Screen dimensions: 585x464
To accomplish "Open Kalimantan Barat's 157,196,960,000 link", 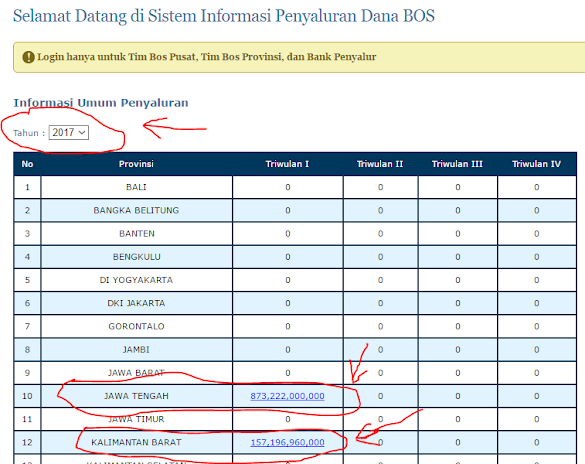I will [x=287, y=442].
